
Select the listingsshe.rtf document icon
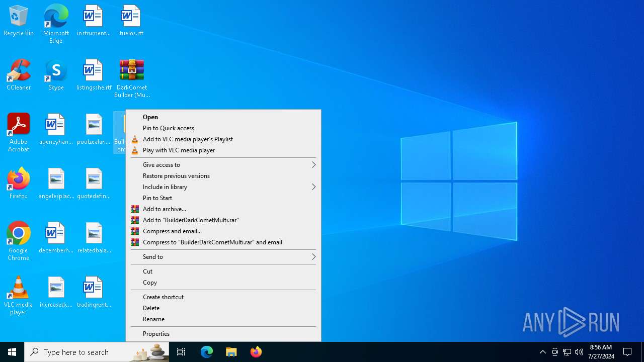[x=94, y=75]
